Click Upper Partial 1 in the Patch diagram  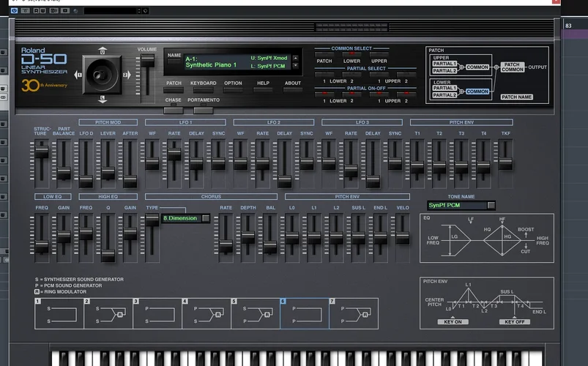coord(444,64)
